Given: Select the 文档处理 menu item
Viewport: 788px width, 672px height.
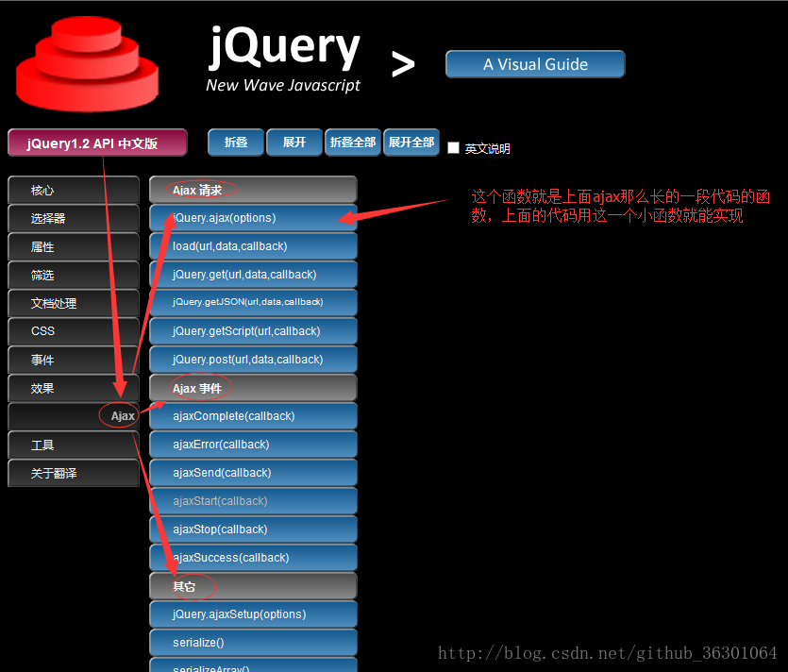Looking at the screenshot, I should click(74, 303).
